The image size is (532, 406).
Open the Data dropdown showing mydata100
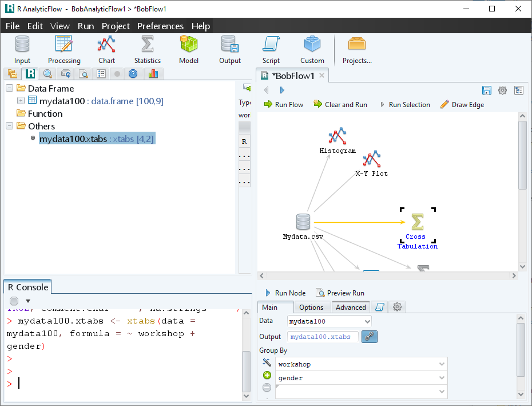coord(329,322)
